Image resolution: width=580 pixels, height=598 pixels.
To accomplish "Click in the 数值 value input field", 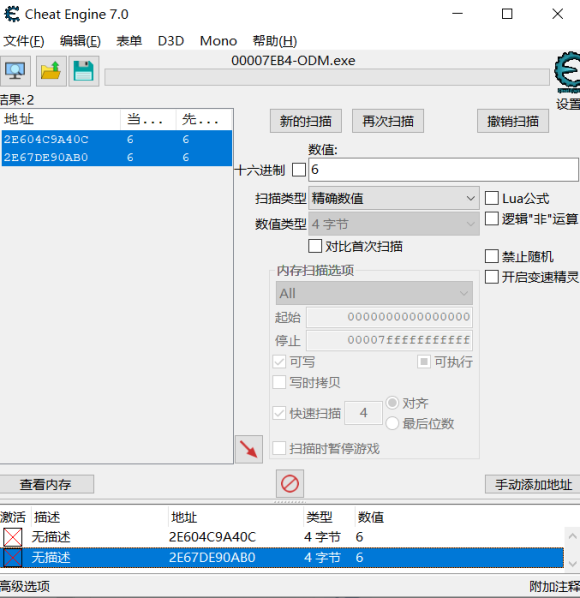I will pos(443,170).
